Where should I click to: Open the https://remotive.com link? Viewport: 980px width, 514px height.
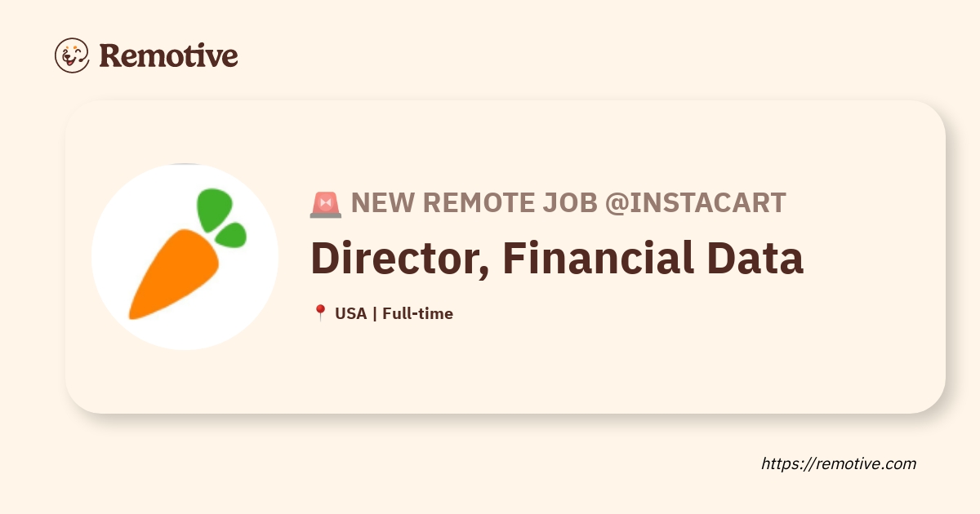point(839,463)
